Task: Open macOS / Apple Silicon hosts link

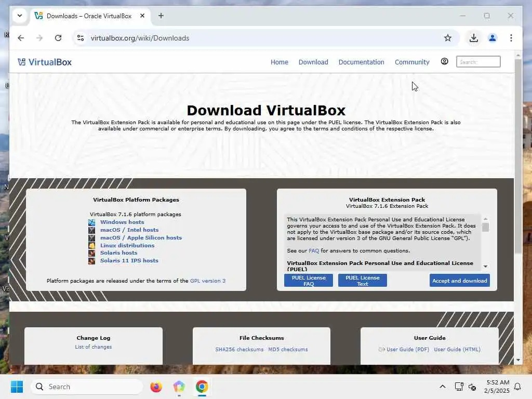Action: pos(141,237)
